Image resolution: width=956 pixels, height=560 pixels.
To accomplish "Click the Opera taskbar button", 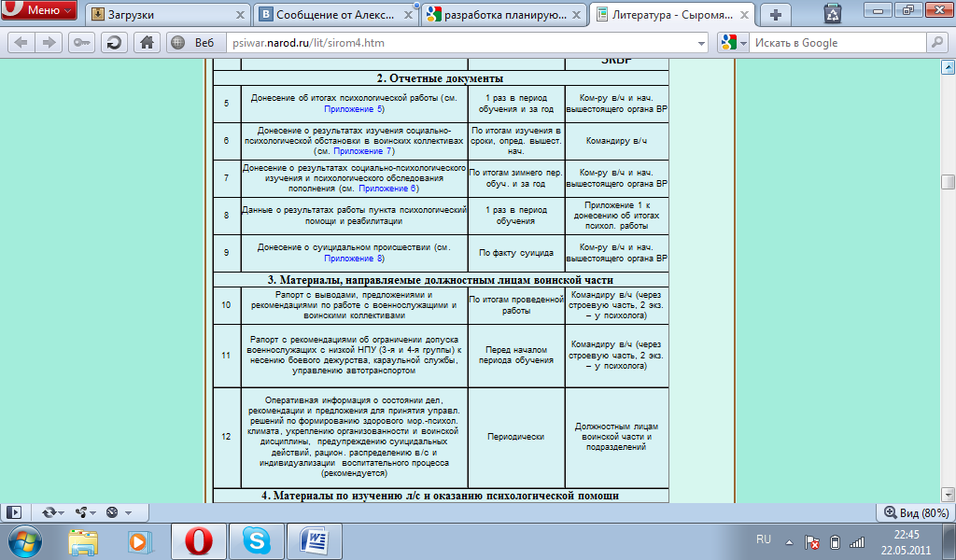I will click(x=199, y=541).
